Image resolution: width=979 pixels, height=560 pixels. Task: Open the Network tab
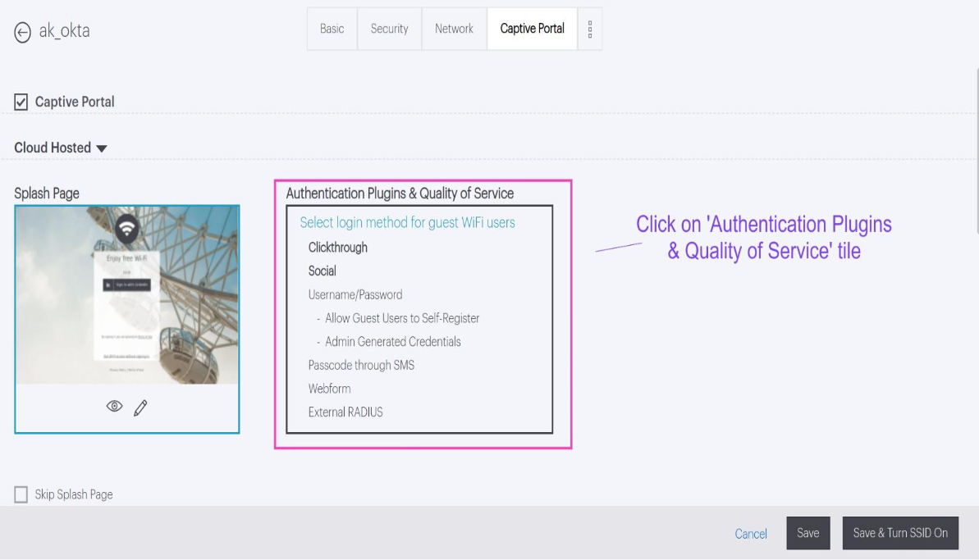[x=454, y=29]
